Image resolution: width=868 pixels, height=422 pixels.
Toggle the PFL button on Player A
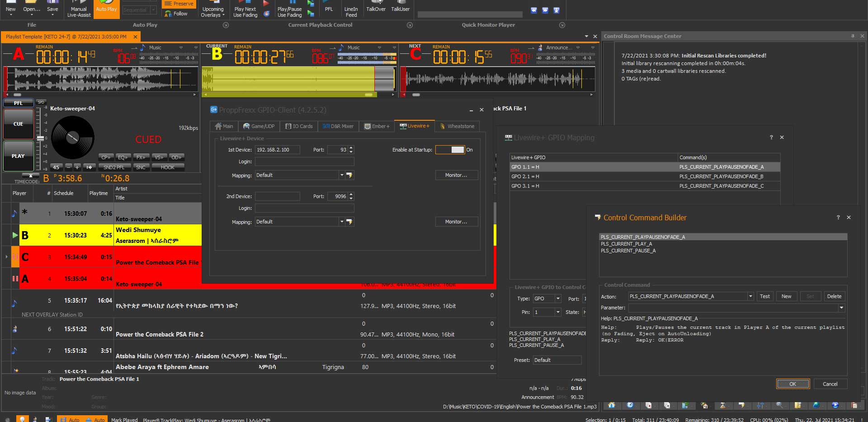pyautogui.click(x=18, y=103)
